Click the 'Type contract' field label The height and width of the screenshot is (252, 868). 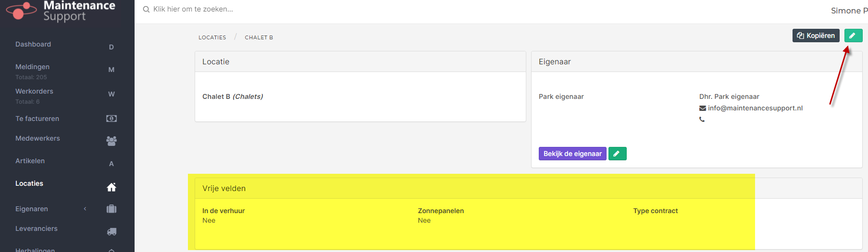656,211
